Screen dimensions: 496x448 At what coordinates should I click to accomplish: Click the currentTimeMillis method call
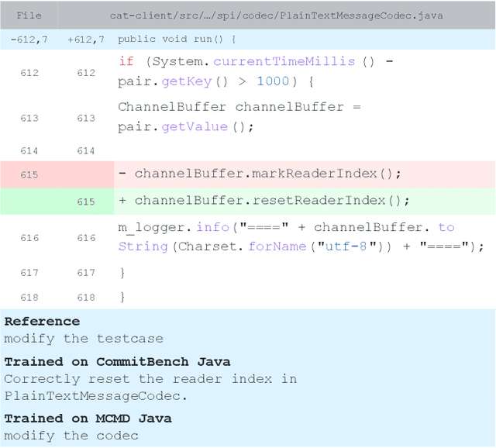coord(284,61)
